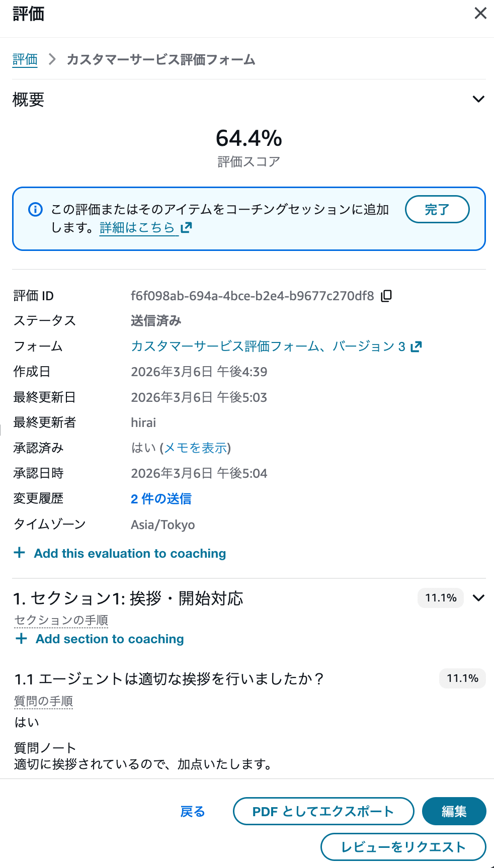Open the 評価 breadcrumb link

pos(25,59)
